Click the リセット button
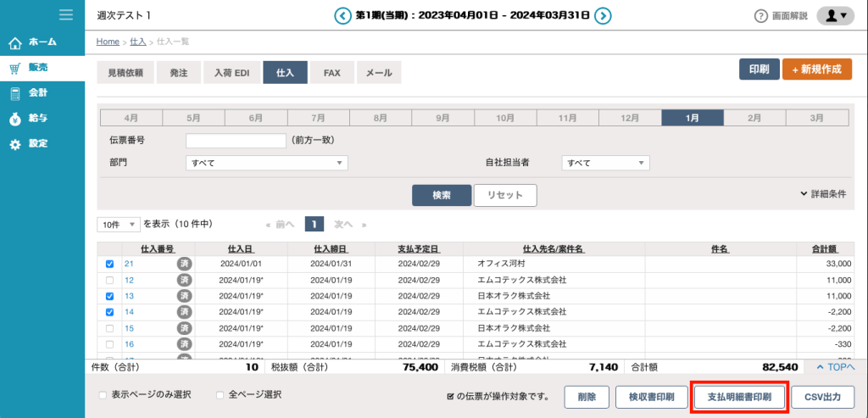The width and height of the screenshot is (868, 418). (x=505, y=196)
